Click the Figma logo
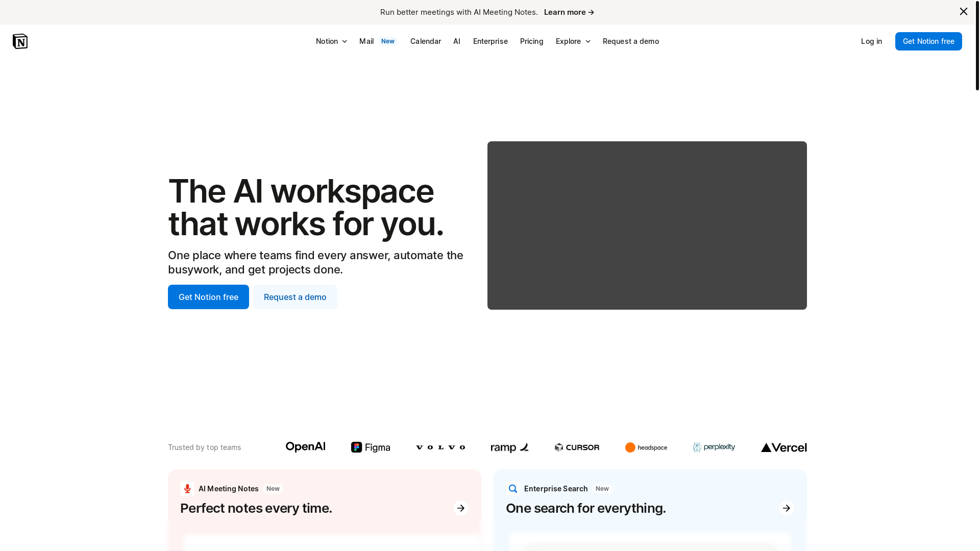The height and width of the screenshot is (551, 980). tap(371, 447)
